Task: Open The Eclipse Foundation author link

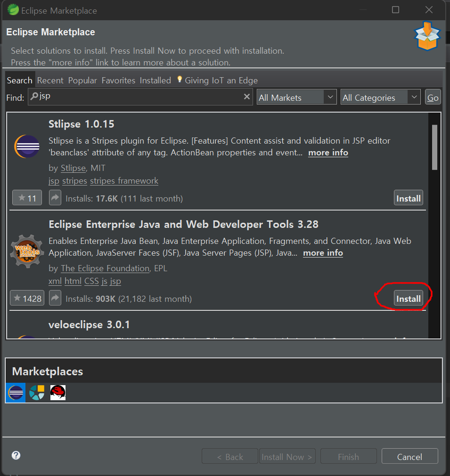Action: pos(105,268)
